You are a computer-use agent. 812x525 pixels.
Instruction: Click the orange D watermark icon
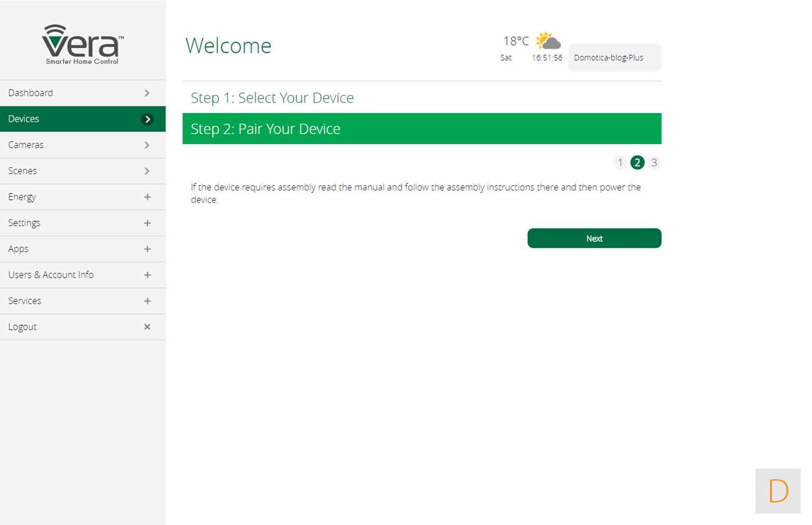(x=778, y=491)
